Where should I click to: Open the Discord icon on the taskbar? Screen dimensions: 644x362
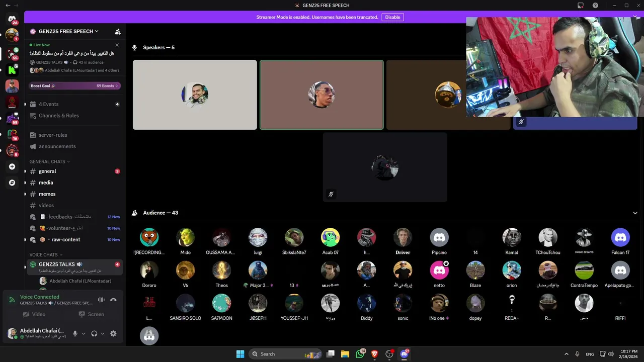[x=404, y=354]
